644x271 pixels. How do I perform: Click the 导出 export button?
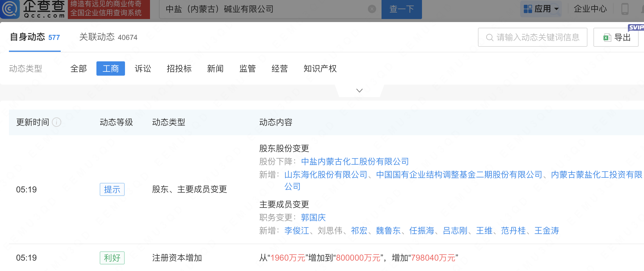pyautogui.click(x=616, y=38)
